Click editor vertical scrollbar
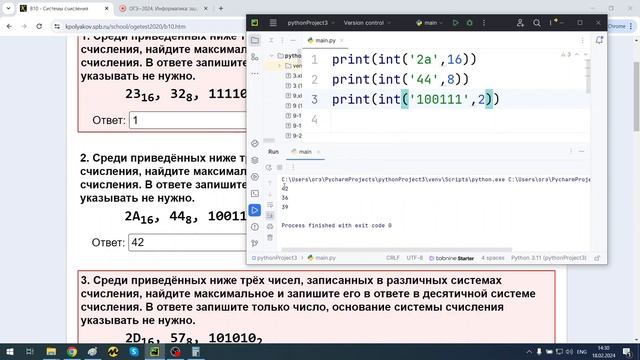The width and height of the screenshot is (640, 360). [x=588, y=76]
